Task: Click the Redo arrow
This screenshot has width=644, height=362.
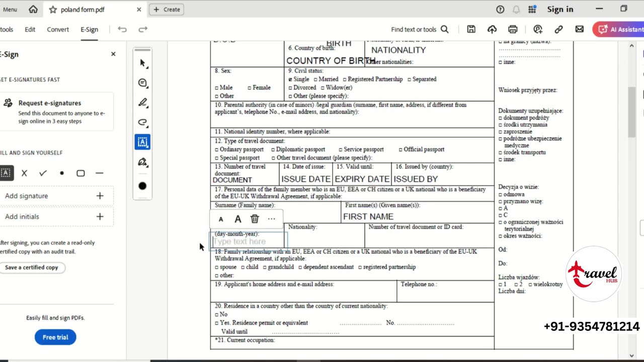Action: [143, 29]
